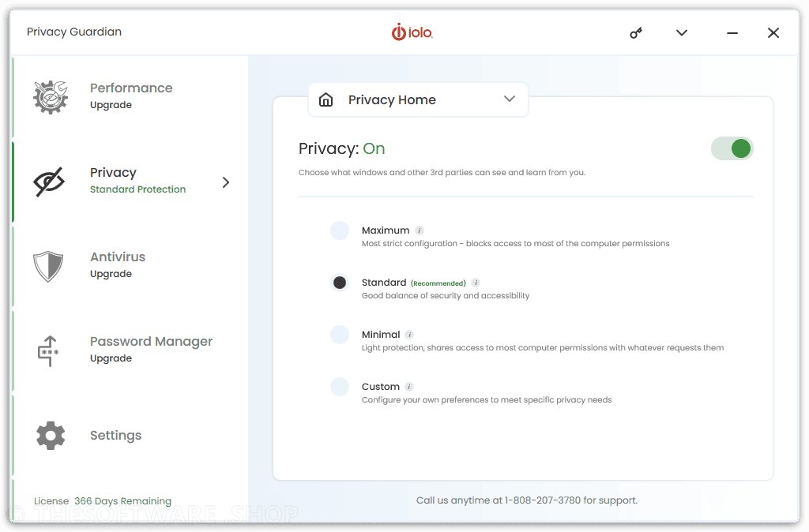Close the Privacy Guardian window
Viewport: 809px width, 532px height.
pos(773,33)
